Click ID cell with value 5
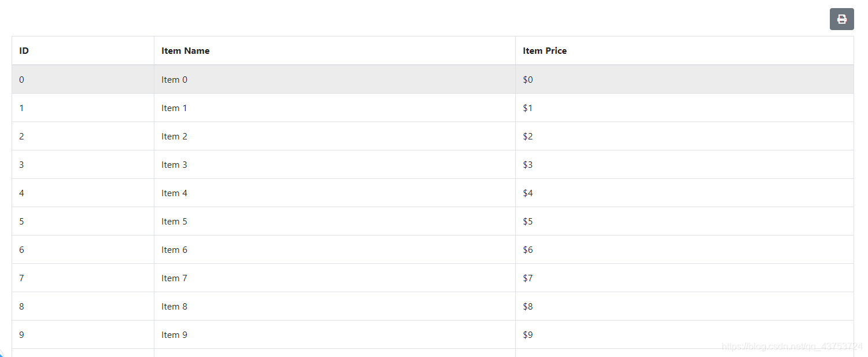The width and height of the screenshot is (868, 357). [83, 222]
